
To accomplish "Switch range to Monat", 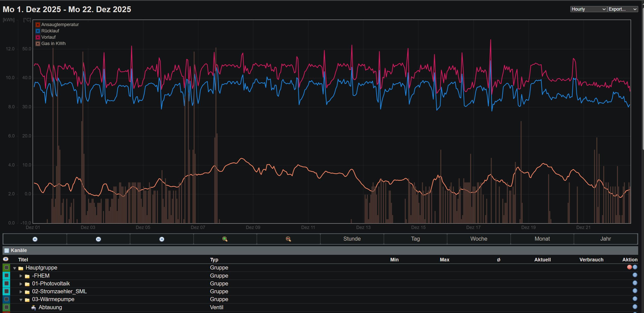I will pyautogui.click(x=542, y=239).
